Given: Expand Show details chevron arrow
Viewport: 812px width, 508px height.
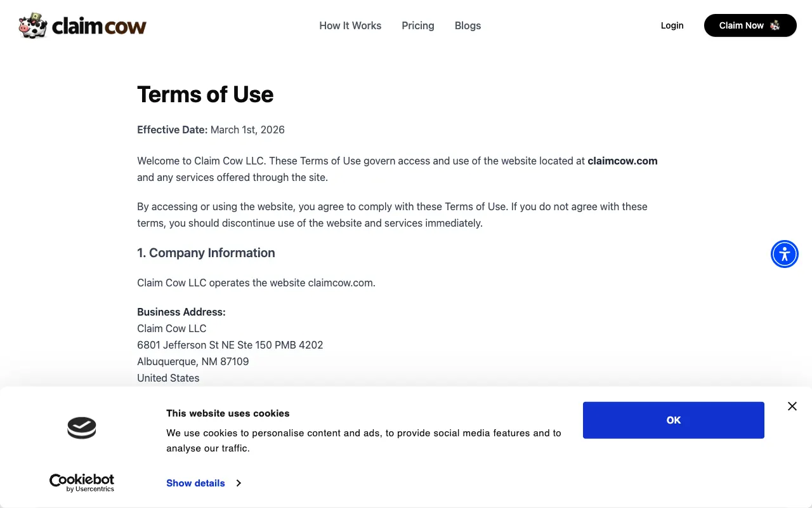Looking at the screenshot, I should [239, 483].
